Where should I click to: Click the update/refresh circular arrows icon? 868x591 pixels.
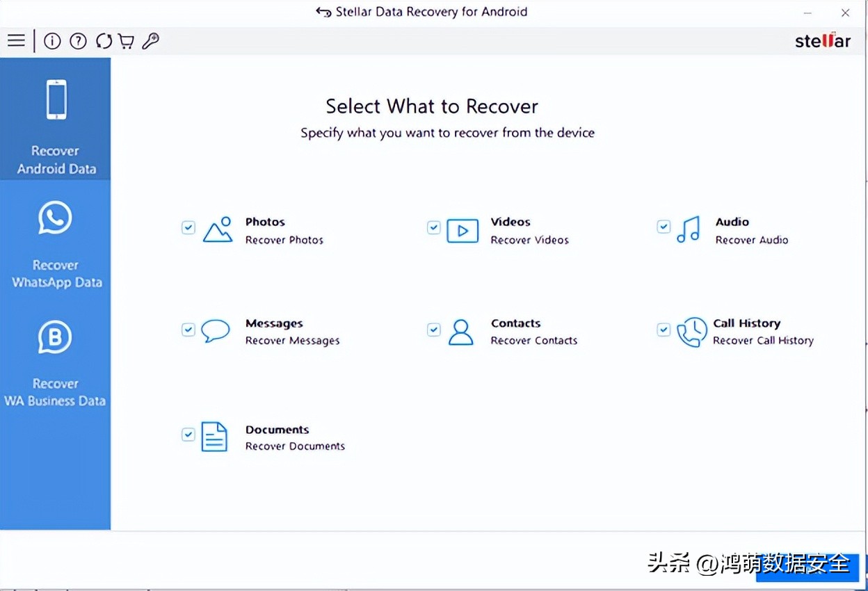tap(104, 41)
